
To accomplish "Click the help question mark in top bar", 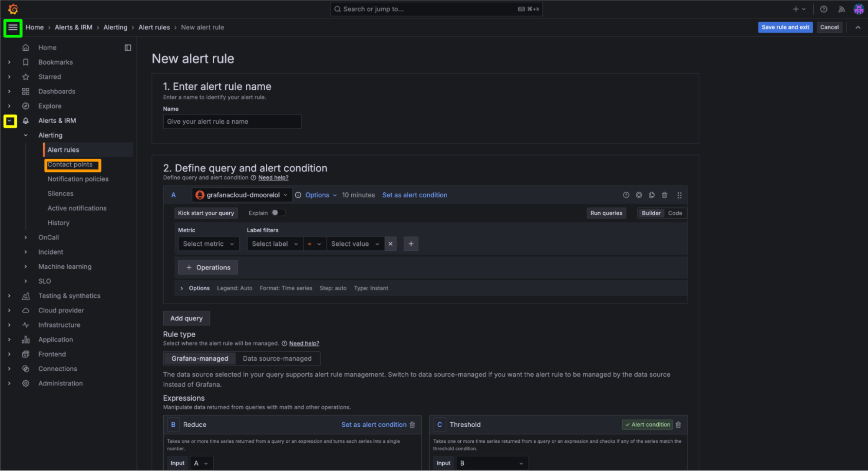I will (x=823, y=9).
